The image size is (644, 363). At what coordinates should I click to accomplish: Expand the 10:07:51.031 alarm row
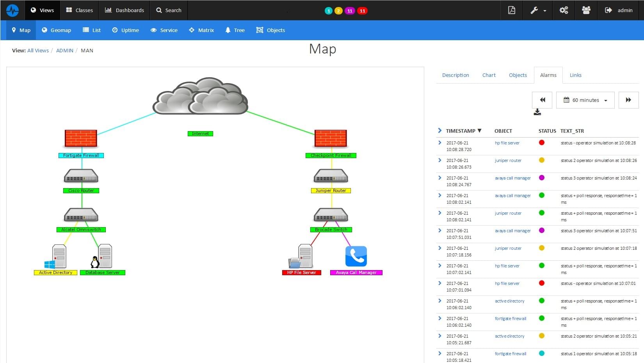pyautogui.click(x=440, y=231)
